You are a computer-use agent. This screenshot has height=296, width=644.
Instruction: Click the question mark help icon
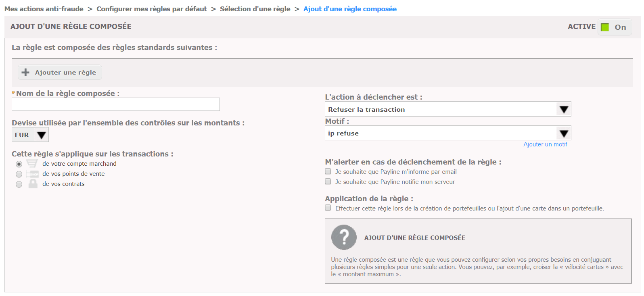pyautogui.click(x=344, y=237)
